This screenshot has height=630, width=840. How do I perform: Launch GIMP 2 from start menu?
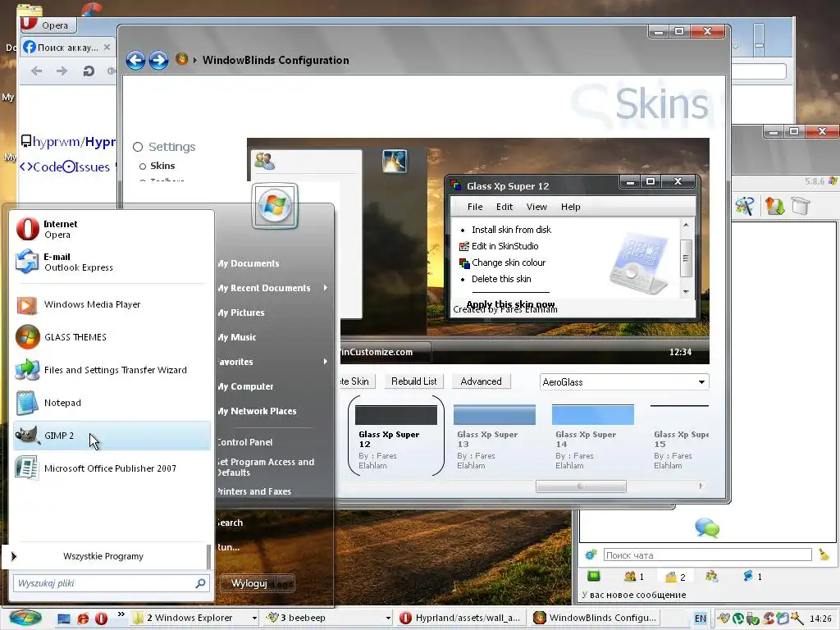(x=112, y=436)
